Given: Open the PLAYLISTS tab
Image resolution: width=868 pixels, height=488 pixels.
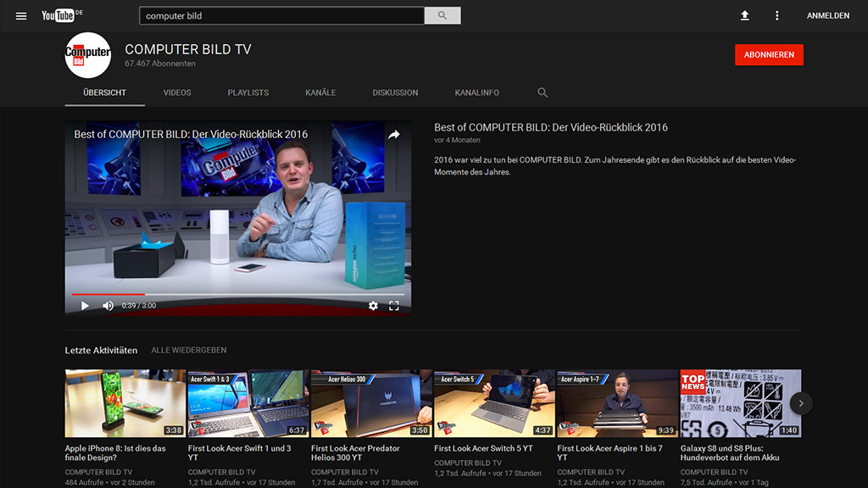Looking at the screenshot, I should (248, 92).
